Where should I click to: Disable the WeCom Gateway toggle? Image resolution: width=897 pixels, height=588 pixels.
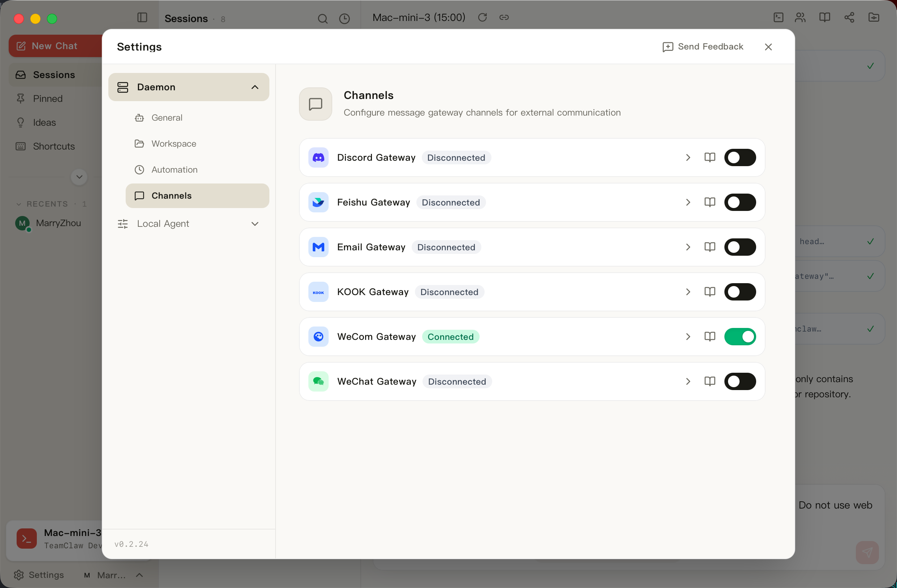click(740, 337)
